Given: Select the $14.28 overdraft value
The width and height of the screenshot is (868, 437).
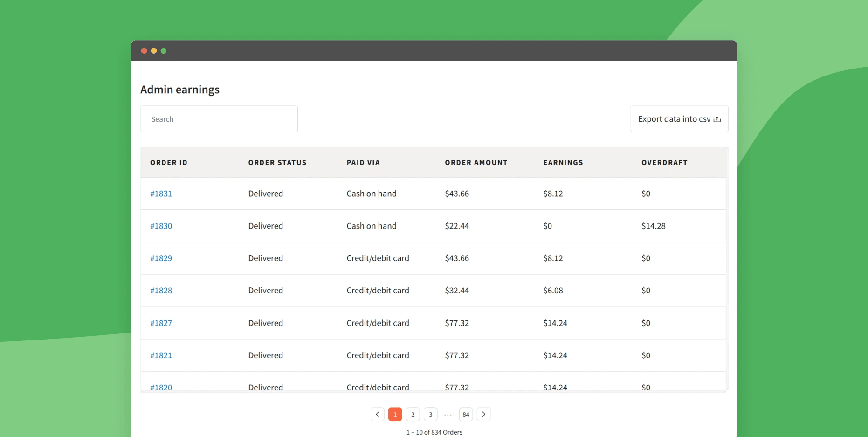Looking at the screenshot, I should coord(654,226).
